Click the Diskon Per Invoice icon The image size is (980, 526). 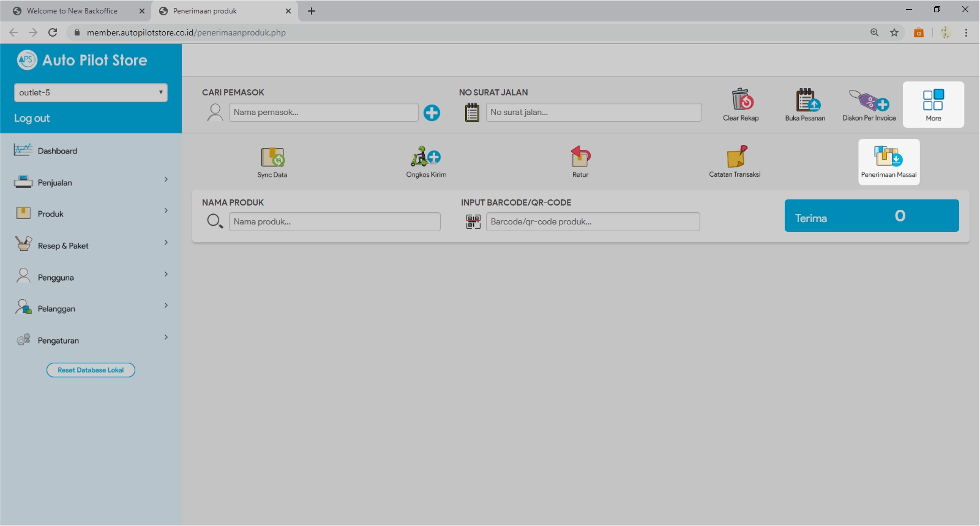tap(869, 100)
